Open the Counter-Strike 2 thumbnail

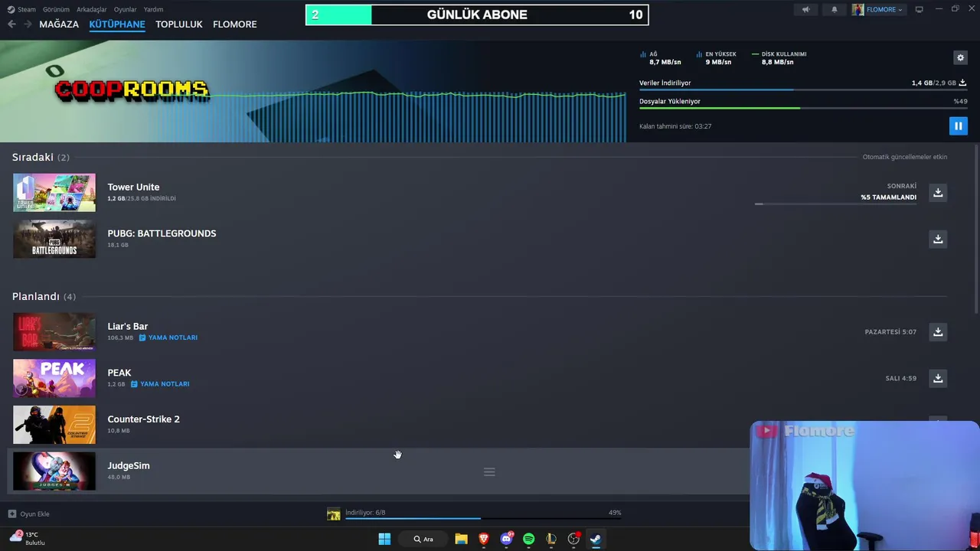pyautogui.click(x=54, y=425)
